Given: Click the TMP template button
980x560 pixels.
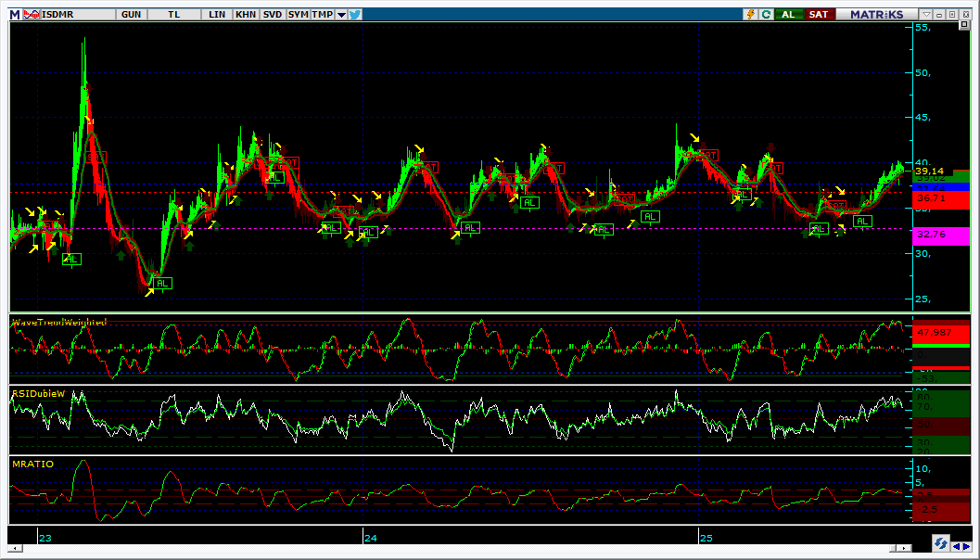Looking at the screenshot, I should click(x=323, y=15).
